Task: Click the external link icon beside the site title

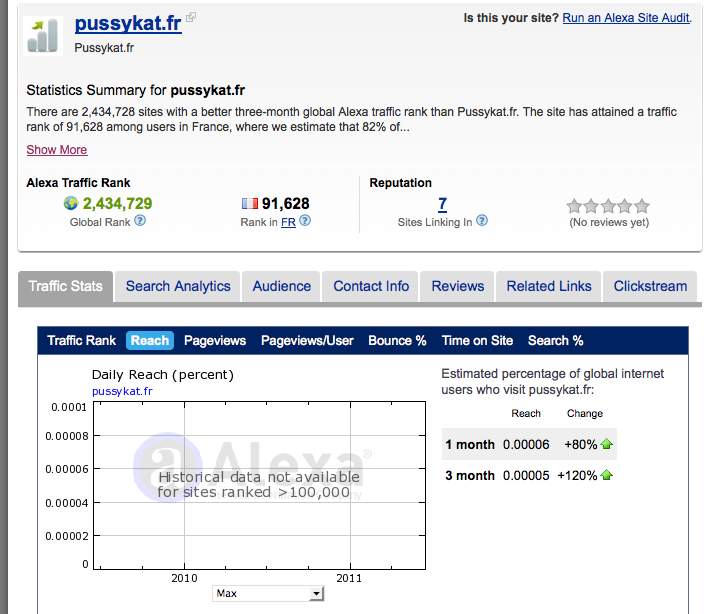Action: coord(191,18)
